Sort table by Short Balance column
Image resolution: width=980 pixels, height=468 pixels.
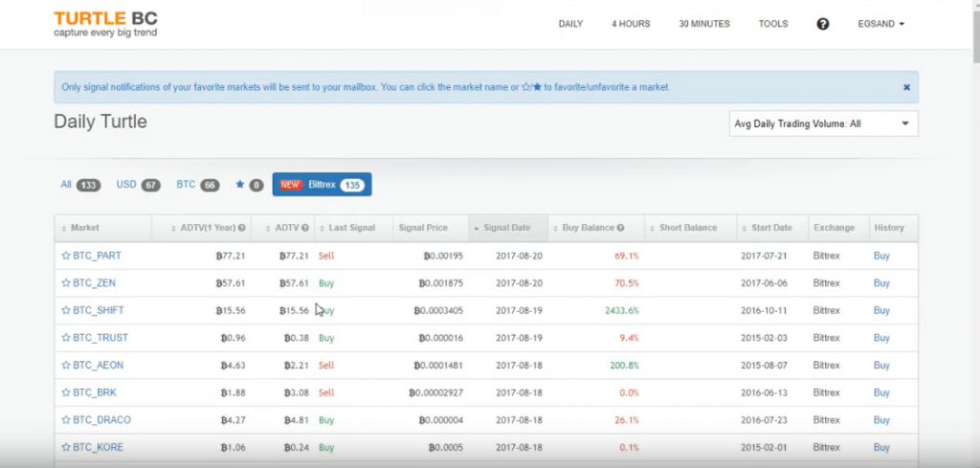691,228
